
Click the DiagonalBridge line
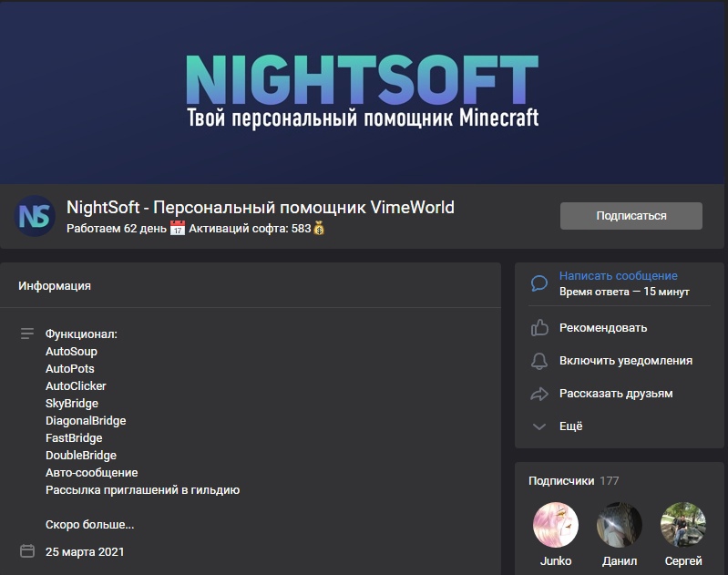point(86,421)
